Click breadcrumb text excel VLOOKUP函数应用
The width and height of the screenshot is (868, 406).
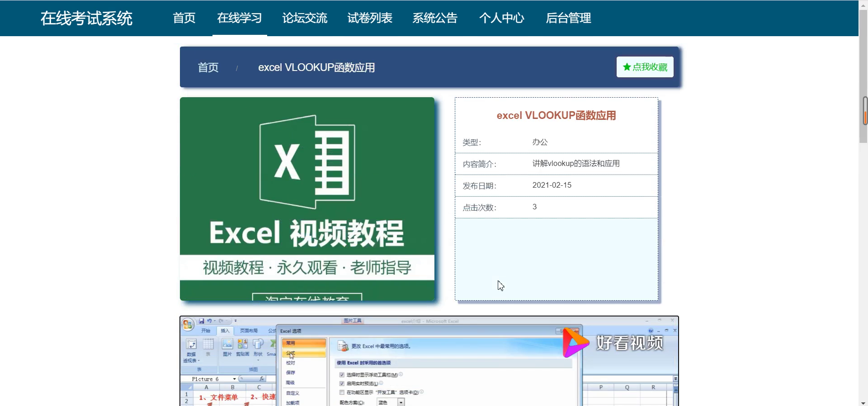click(316, 67)
